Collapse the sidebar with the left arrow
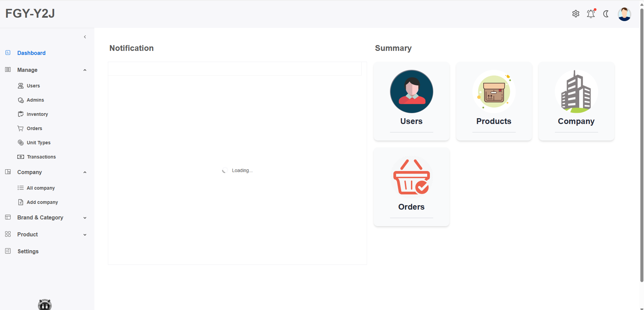The image size is (644, 310). click(85, 37)
